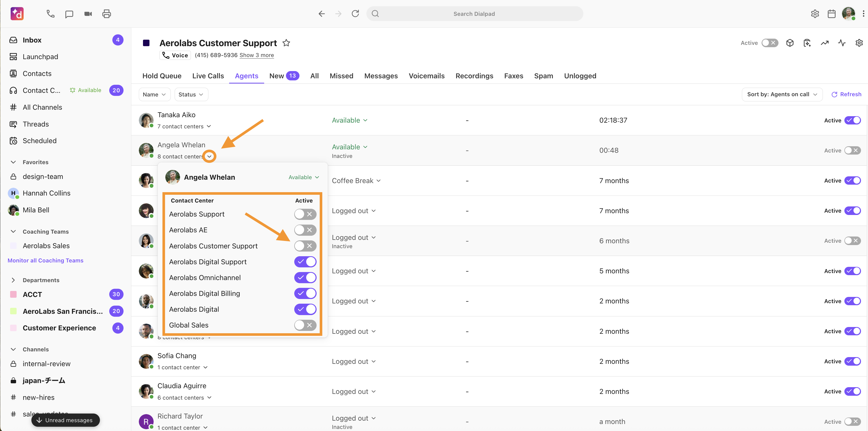868x431 pixels.
Task: Open the settings gear in top bar
Action: point(815,14)
